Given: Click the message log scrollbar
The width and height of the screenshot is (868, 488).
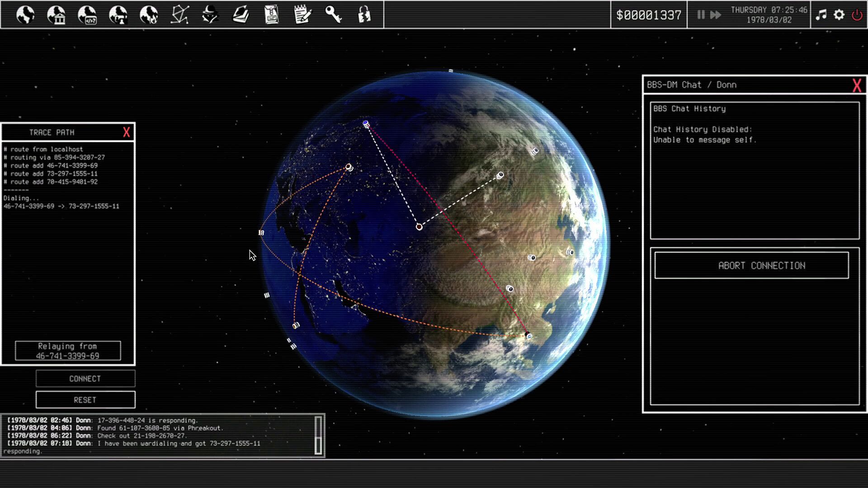Looking at the screenshot, I should (x=318, y=436).
